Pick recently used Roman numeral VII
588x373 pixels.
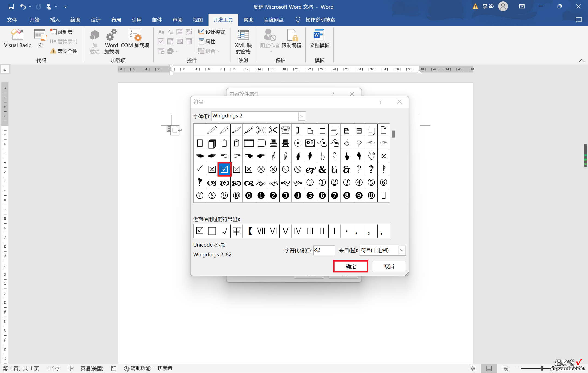[261, 231]
